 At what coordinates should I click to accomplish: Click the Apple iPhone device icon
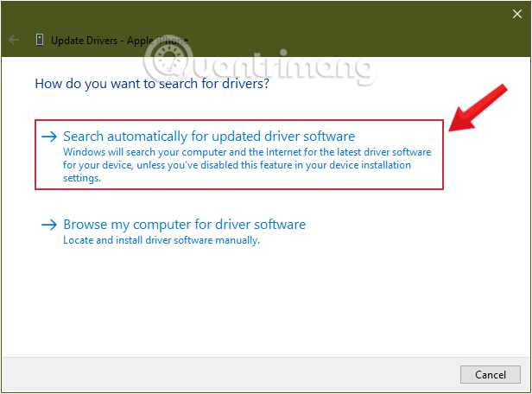[x=40, y=40]
